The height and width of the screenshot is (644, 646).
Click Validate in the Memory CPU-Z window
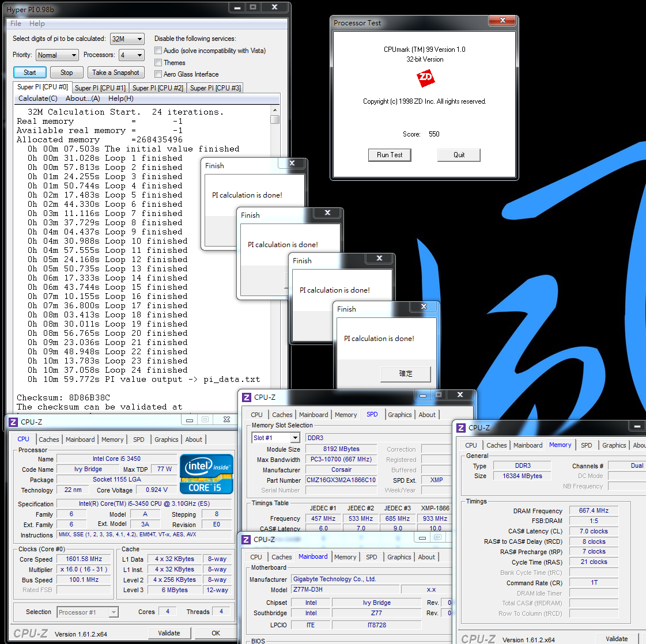(x=617, y=639)
